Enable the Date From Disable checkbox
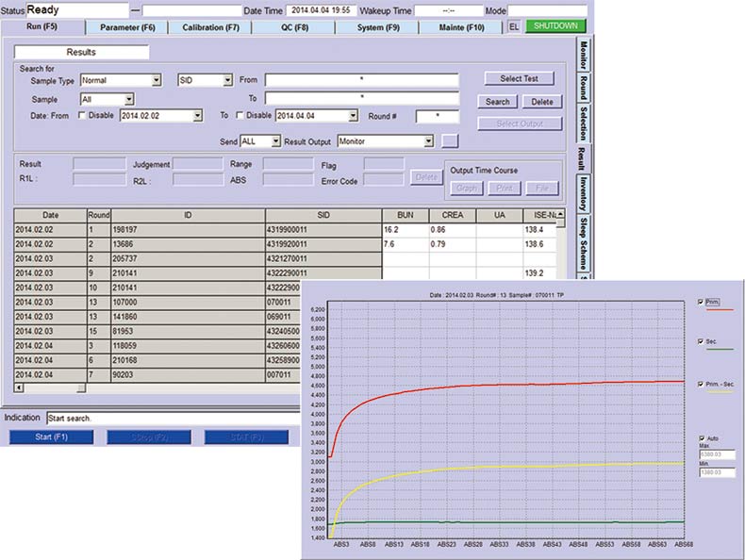Viewport: 745px width, 560px height. (x=82, y=115)
